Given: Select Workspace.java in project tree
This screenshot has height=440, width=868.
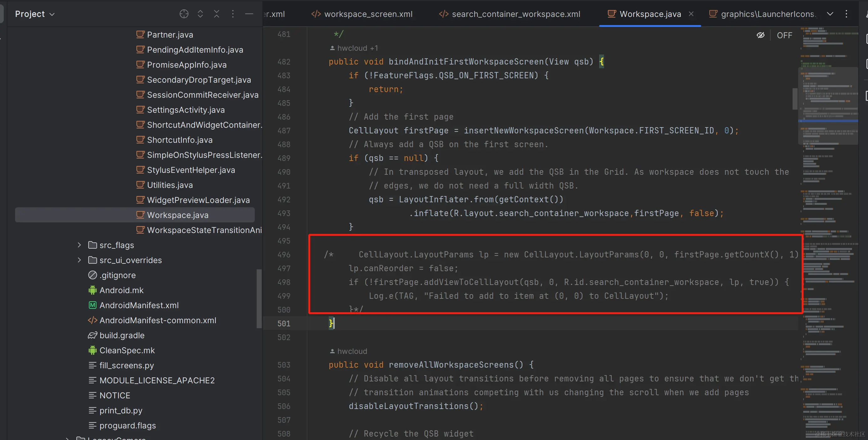Looking at the screenshot, I should (135, 215).
